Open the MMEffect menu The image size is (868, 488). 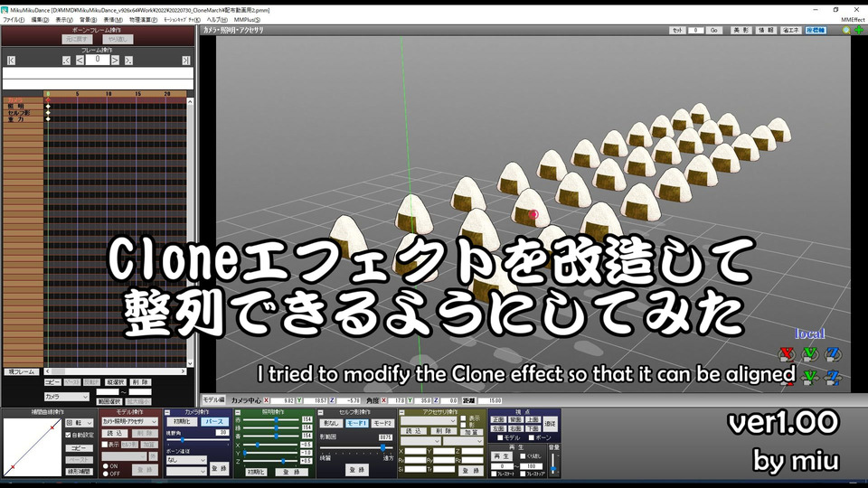pos(853,19)
